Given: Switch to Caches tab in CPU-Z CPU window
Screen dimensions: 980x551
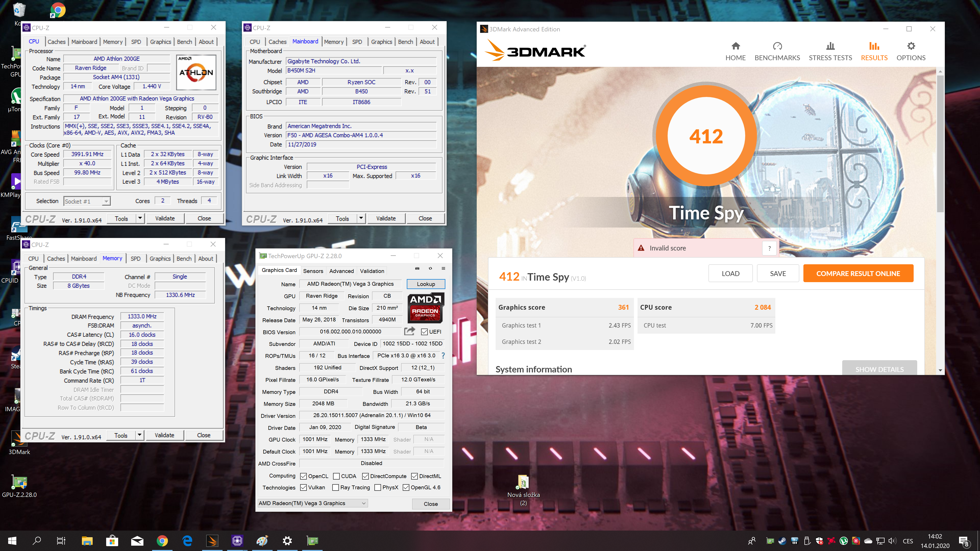Looking at the screenshot, I should click(x=56, y=42).
